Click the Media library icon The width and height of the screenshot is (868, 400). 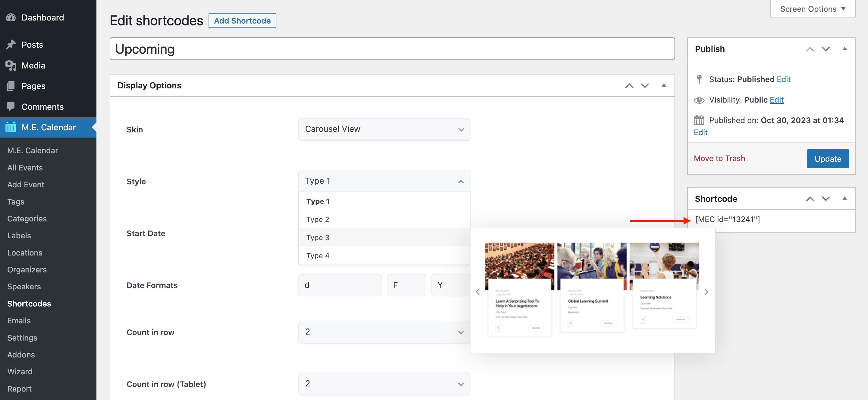(x=11, y=65)
